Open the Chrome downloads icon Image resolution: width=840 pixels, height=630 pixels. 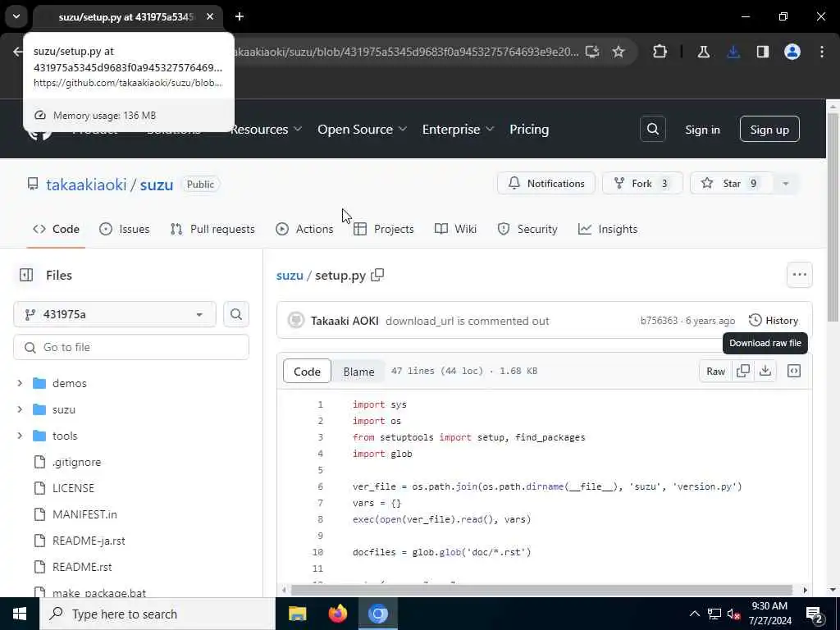coord(733,52)
